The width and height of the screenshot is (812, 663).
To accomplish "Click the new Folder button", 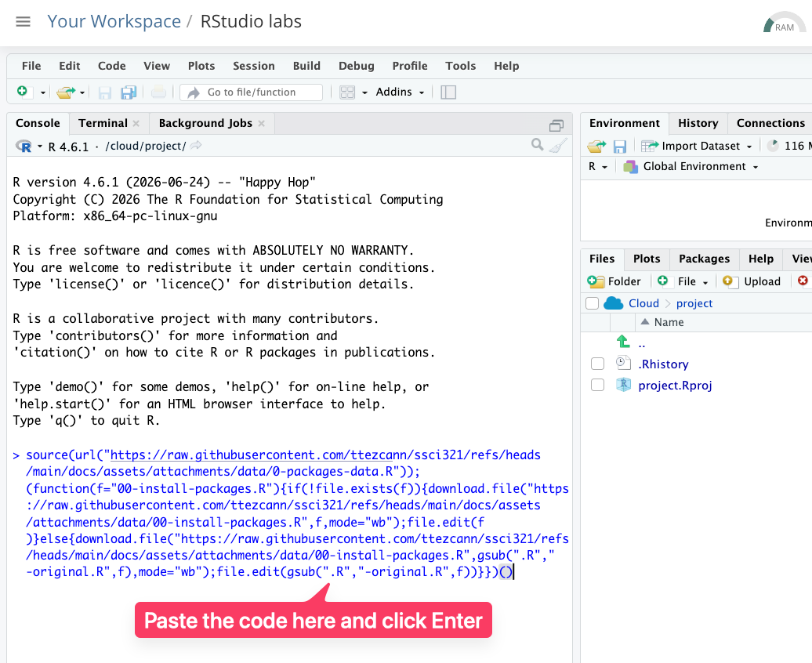I will click(614, 281).
